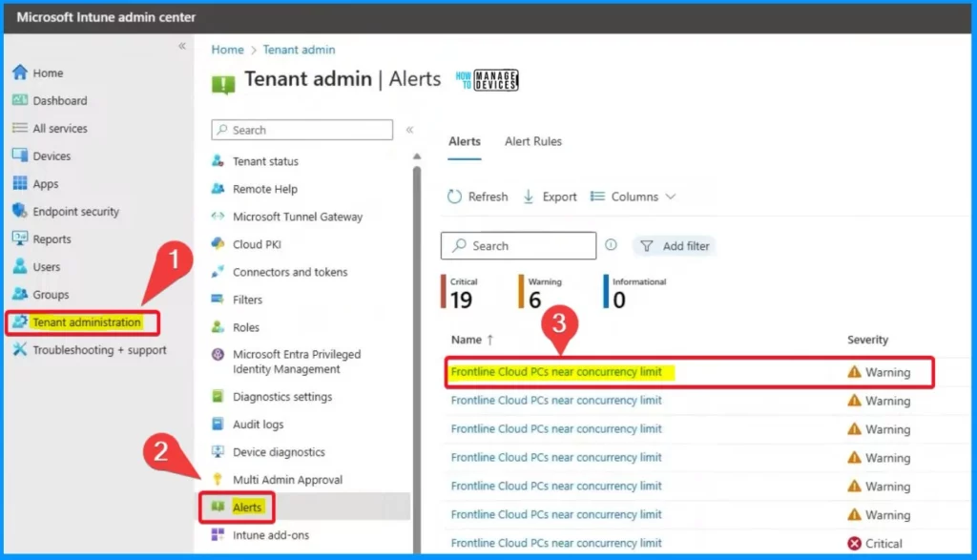Viewport: 977px width, 560px height.
Task: Click the Informational count 0 tile
Action: click(x=634, y=292)
